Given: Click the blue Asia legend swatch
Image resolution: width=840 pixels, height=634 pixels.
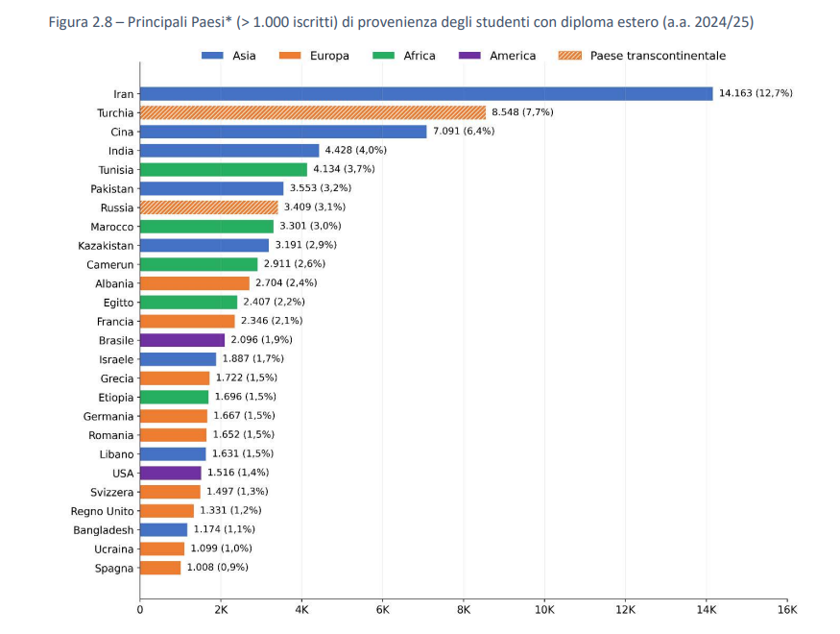Looking at the screenshot, I should point(212,56).
